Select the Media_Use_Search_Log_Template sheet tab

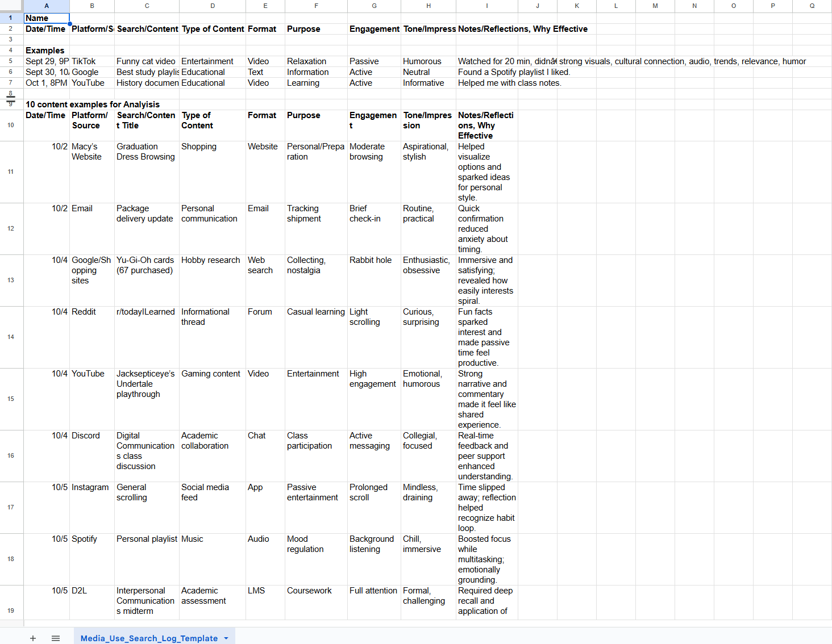click(148, 638)
